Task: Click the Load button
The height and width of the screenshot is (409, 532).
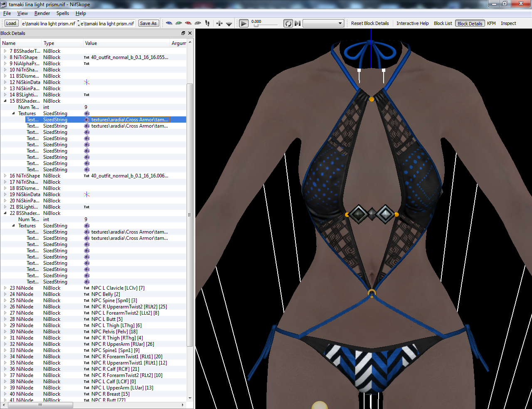Action: 11,23
